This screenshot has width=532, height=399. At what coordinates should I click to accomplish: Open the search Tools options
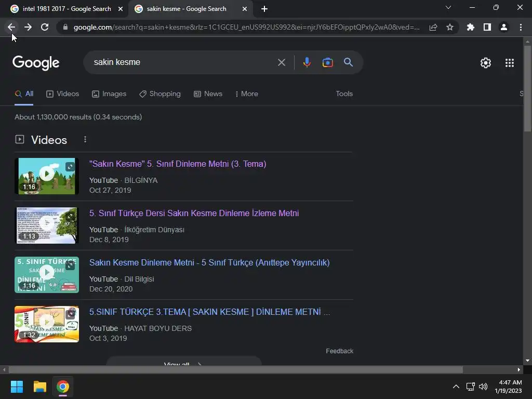tap(344, 94)
